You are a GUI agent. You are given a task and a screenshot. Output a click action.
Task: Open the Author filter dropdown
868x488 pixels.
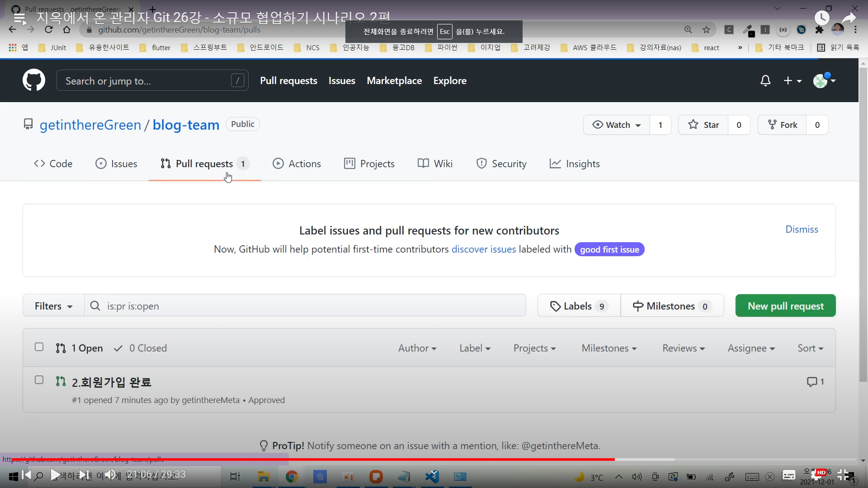pyautogui.click(x=417, y=348)
